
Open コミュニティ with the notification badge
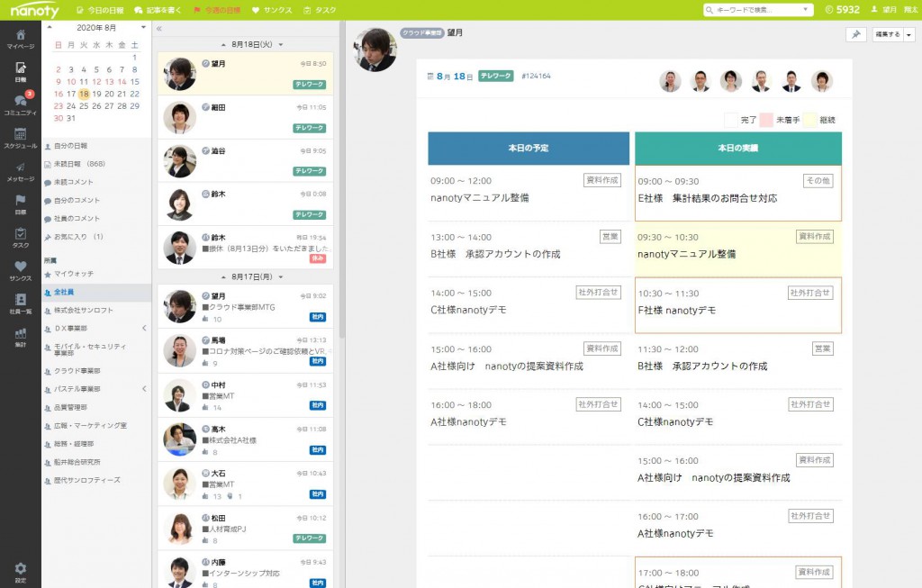click(21, 104)
